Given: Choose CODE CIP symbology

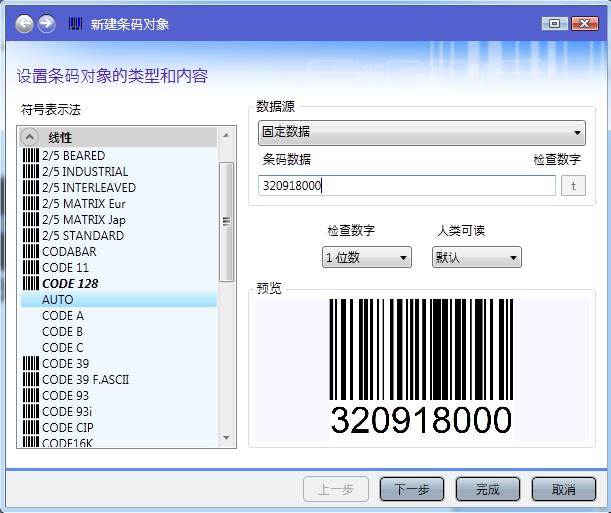Looking at the screenshot, I should click(119, 427).
